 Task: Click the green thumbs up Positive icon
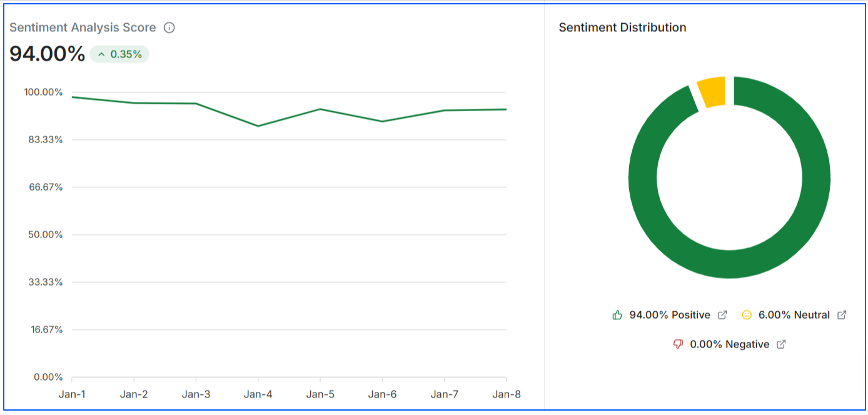[x=617, y=314]
